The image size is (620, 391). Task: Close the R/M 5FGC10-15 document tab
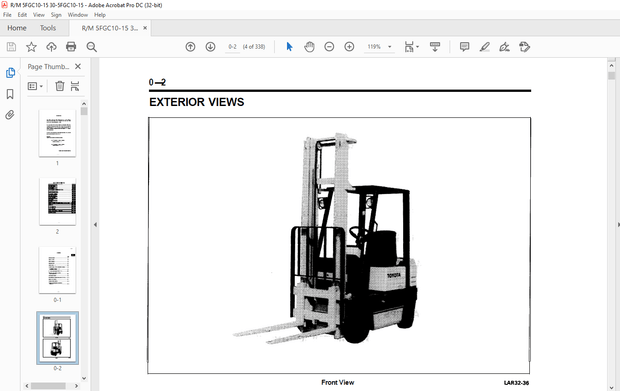click(x=145, y=28)
